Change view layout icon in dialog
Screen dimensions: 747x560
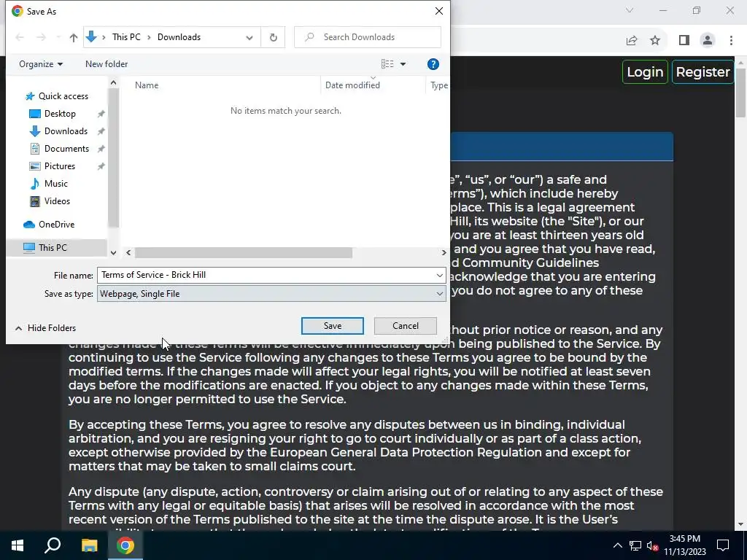point(387,64)
